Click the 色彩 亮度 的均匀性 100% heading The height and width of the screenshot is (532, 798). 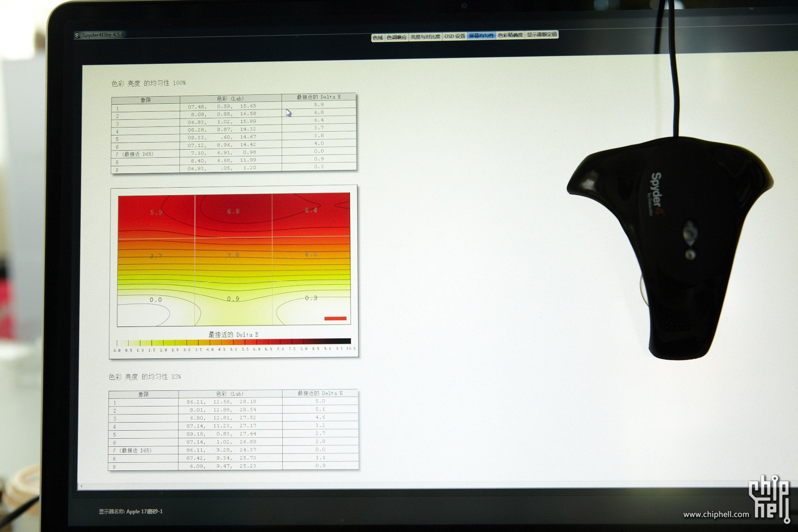pyautogui.click(x=148, y=83)
